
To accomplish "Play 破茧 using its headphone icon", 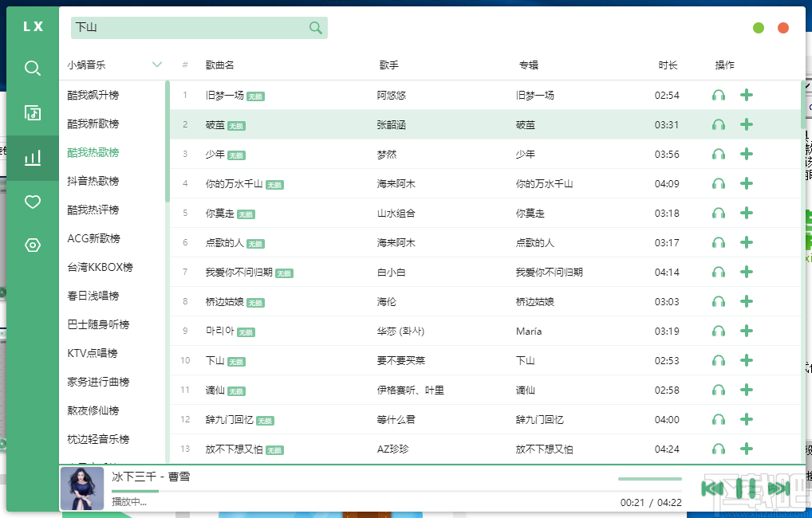I will click(718, 124).
